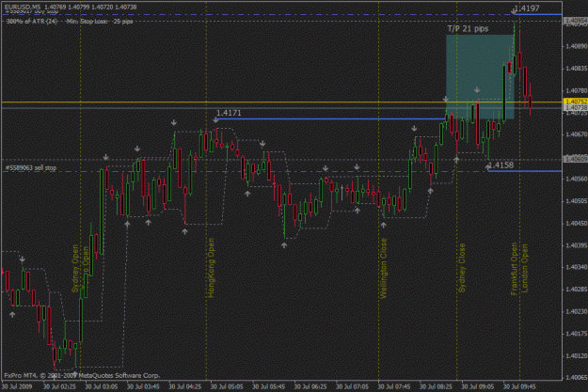Click the 1.40285 price axis value

pyautogui.click(x=577, y=289)
